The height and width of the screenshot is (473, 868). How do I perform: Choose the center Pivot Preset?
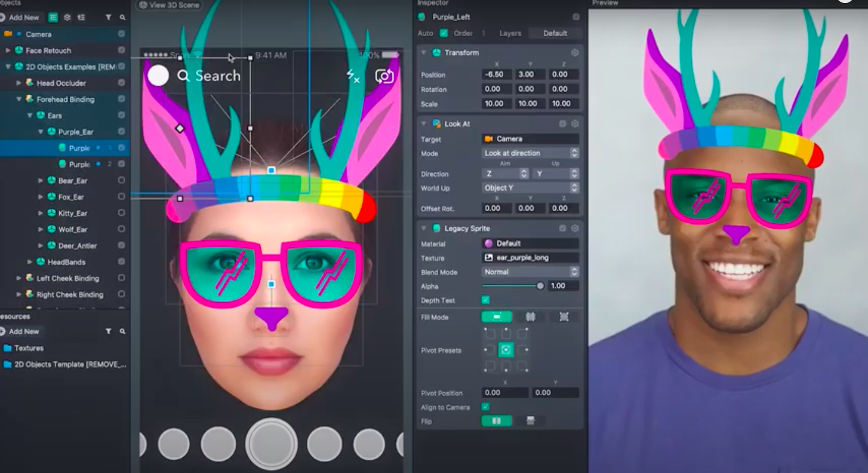coord(506,350)
